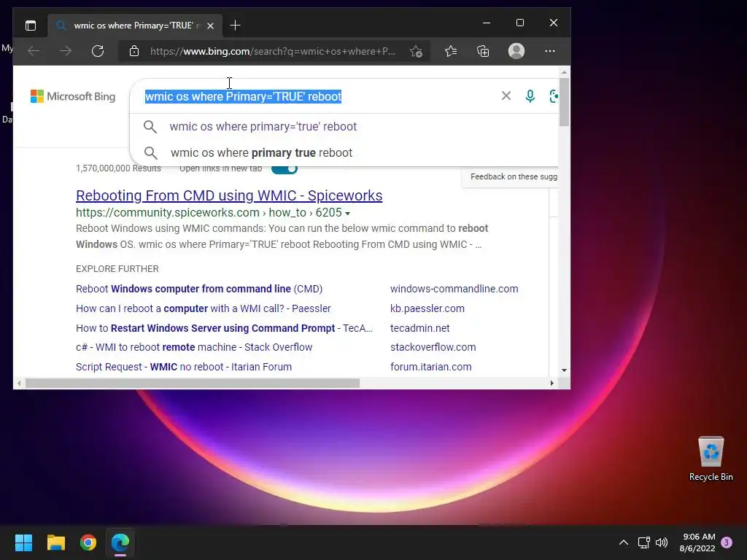Open Rebooting From CMD using WMIC result
747x560 pixels.
click(229, 195)
